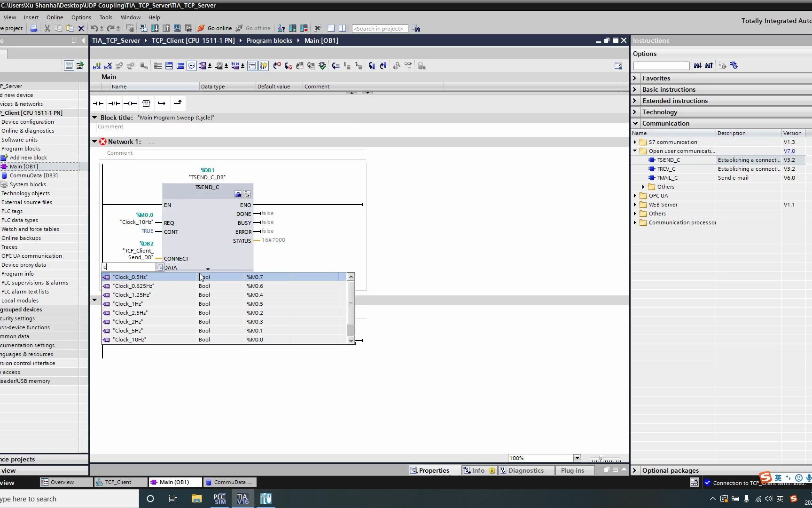
Task: Click the Delete X icon in main toolbar
Action: pos(81,28)
